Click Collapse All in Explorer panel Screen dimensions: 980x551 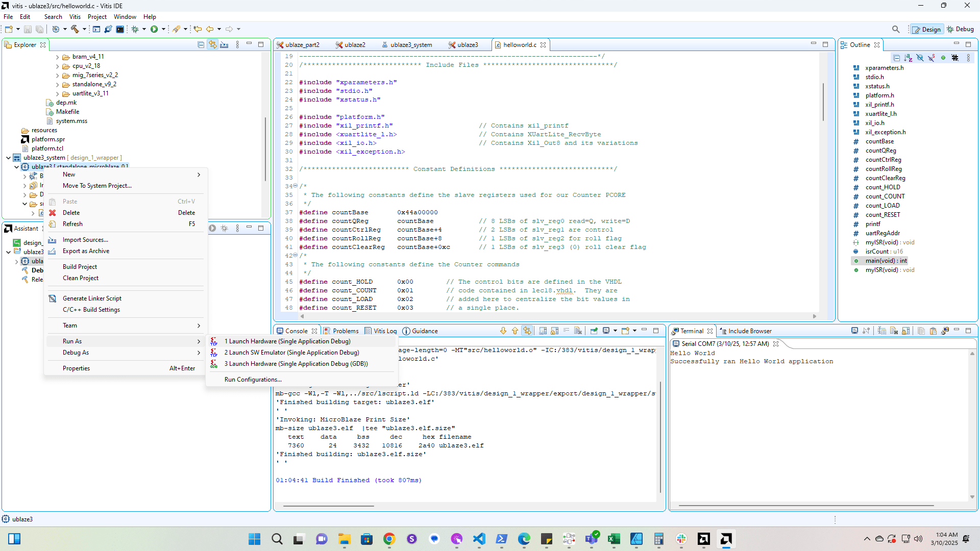point(201,45)
